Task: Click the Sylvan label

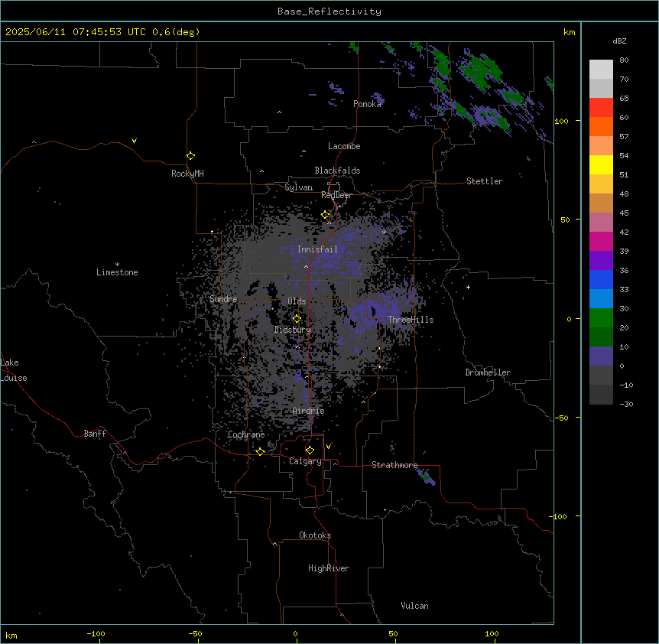Action: (x=298, y=187)
